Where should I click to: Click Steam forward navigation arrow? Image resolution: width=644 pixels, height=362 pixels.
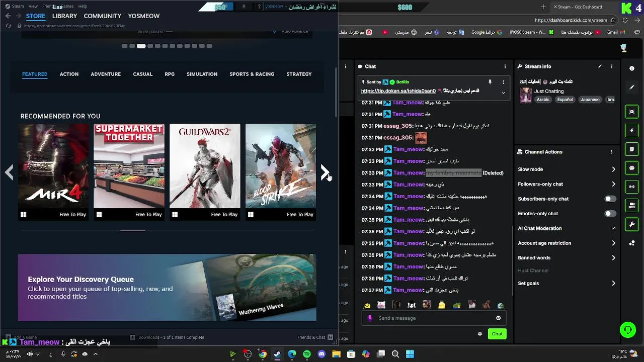(18, 16)
